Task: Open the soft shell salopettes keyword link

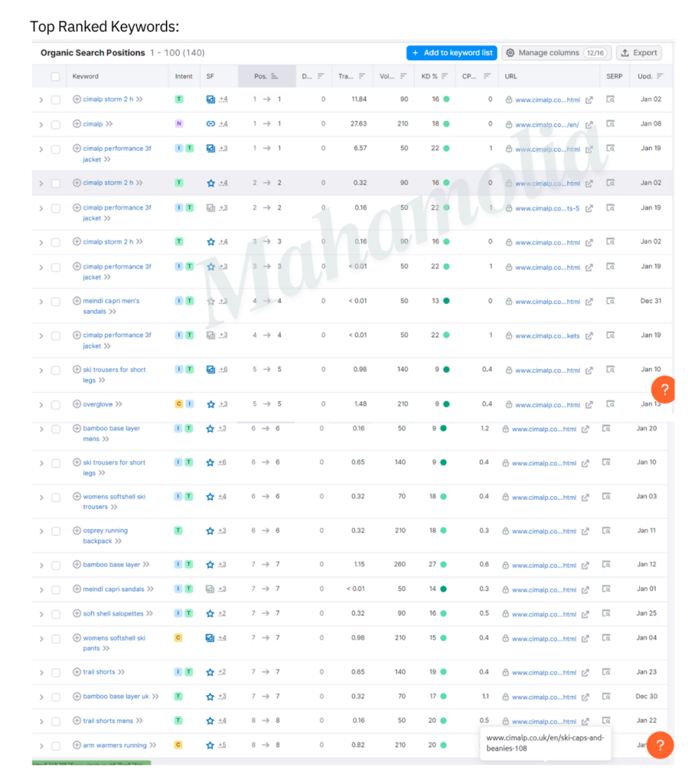Action: coord(113,613)
